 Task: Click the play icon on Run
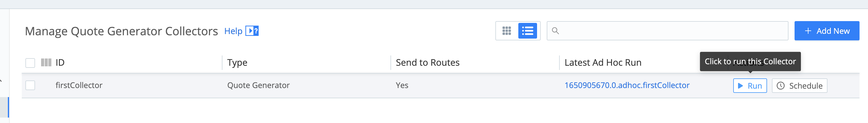click(x=740, y=86)
